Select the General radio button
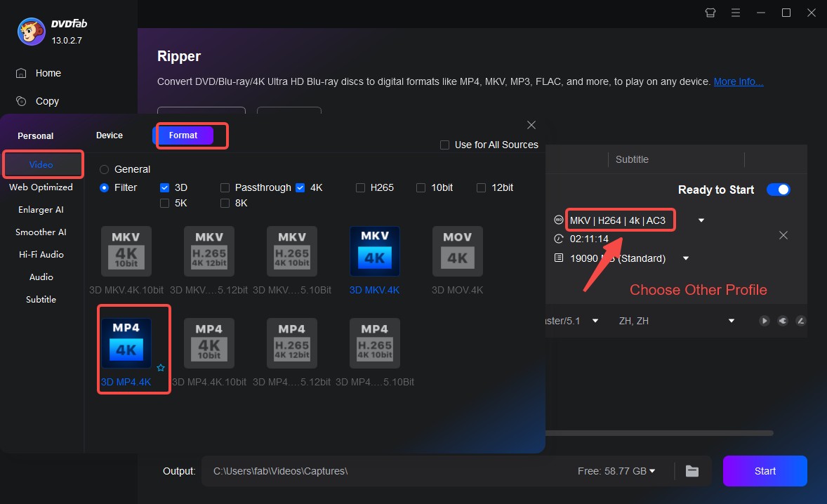The image size is (827, 504). pos(105,169)
